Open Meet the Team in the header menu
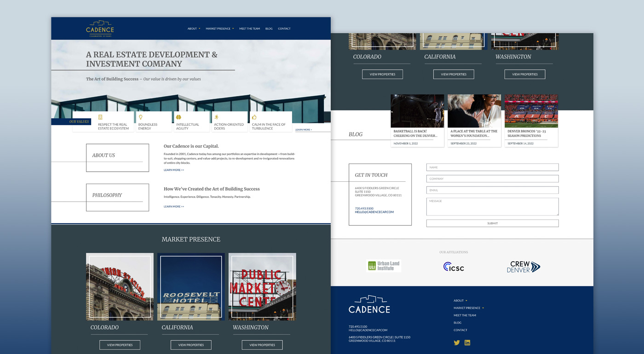 click(x=249, y=29)
